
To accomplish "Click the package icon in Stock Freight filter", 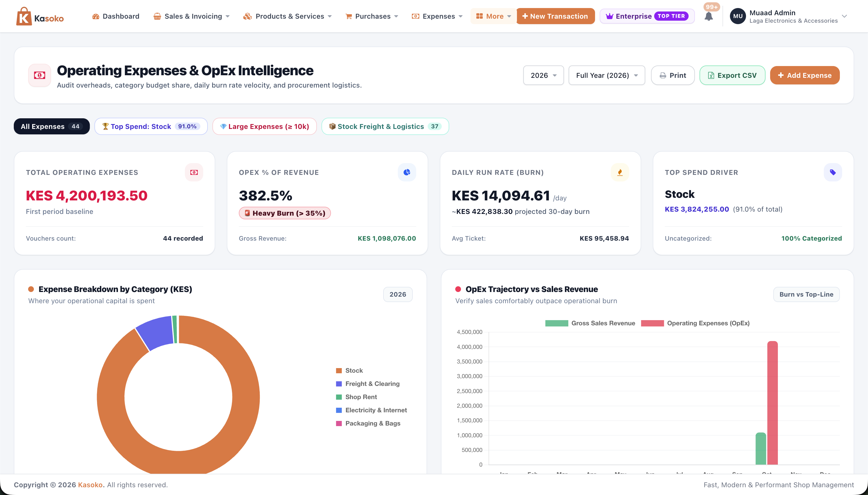I will [332, 126].
